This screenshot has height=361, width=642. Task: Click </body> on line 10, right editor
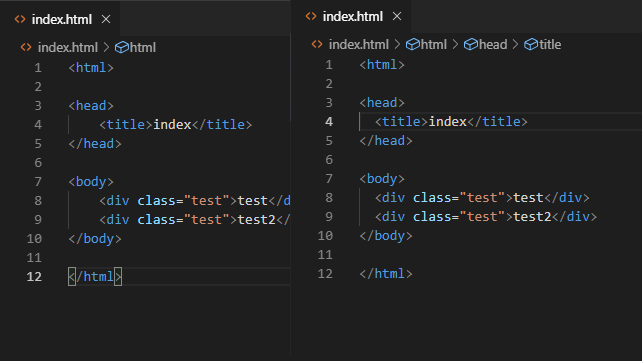pos(386,236)
